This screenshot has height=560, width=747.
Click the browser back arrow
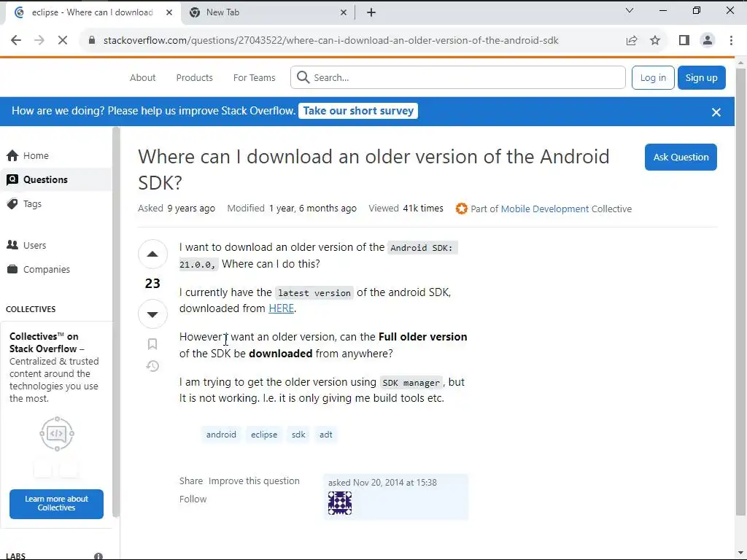click(x=16, y=41)
